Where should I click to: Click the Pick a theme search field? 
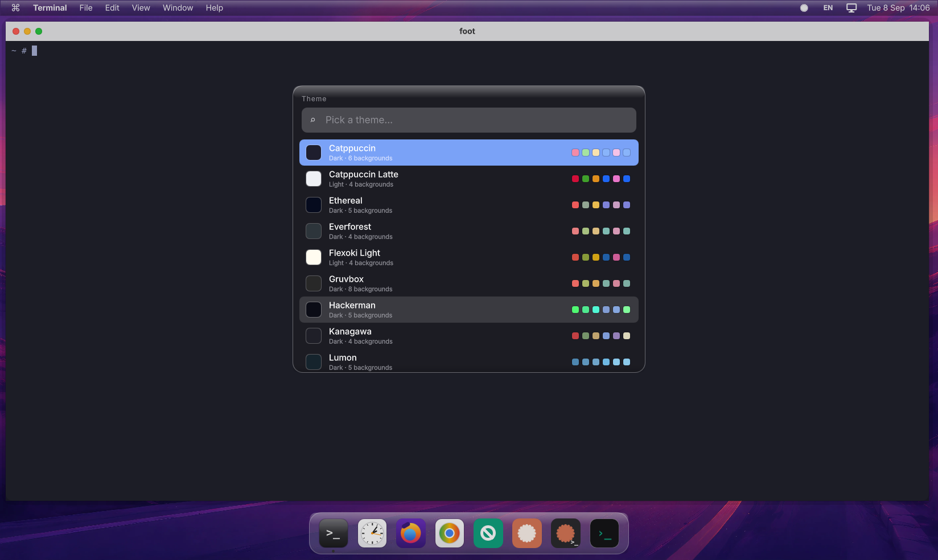[469, 120]
